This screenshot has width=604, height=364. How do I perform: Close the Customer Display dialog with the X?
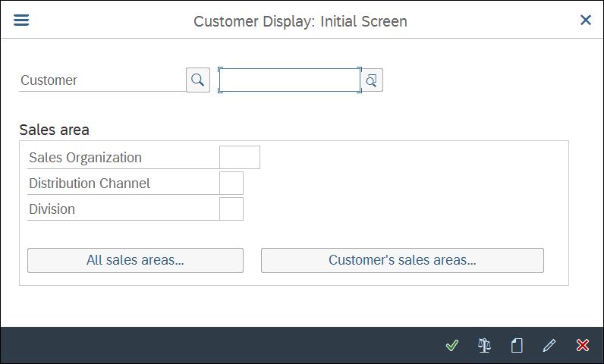(x=586, y=20)
